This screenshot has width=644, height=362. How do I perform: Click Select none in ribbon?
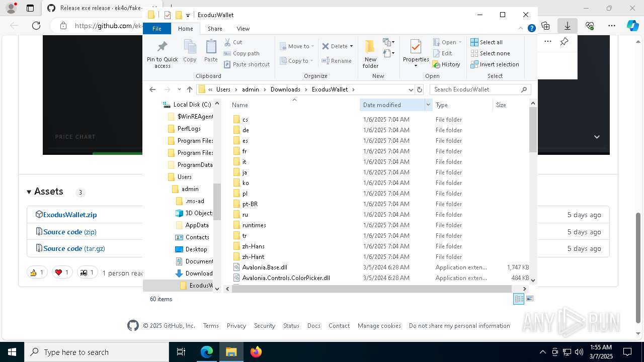[x=490, y=53]
